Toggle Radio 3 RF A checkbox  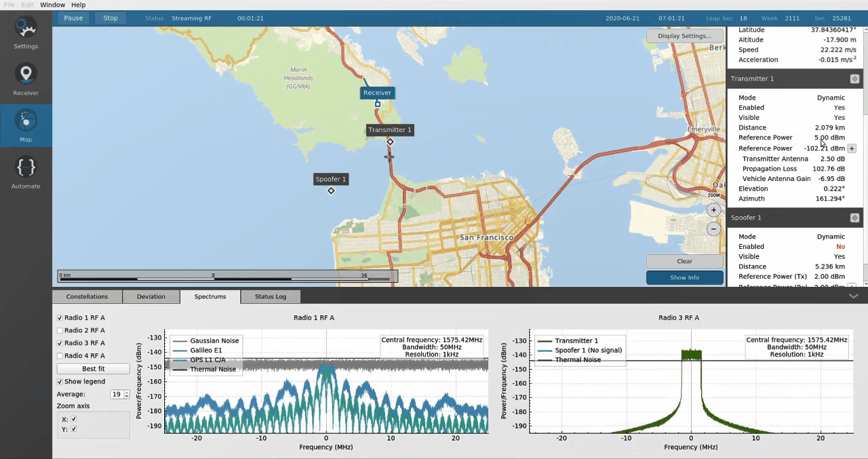[60, 343]
